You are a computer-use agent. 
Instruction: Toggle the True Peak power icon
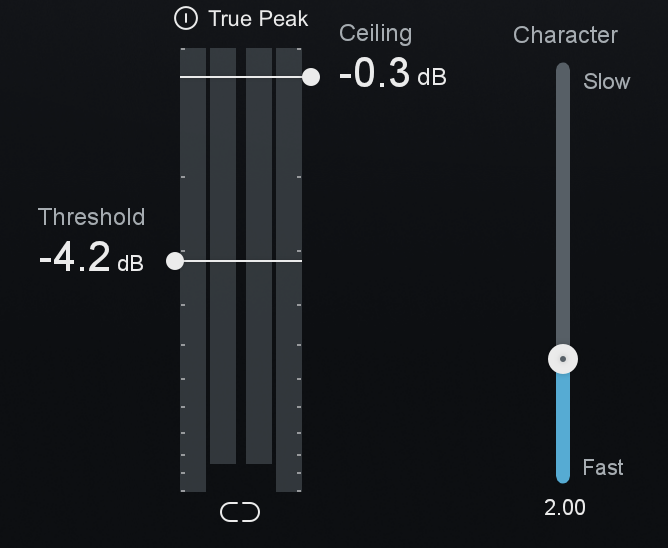click(185, 18)
